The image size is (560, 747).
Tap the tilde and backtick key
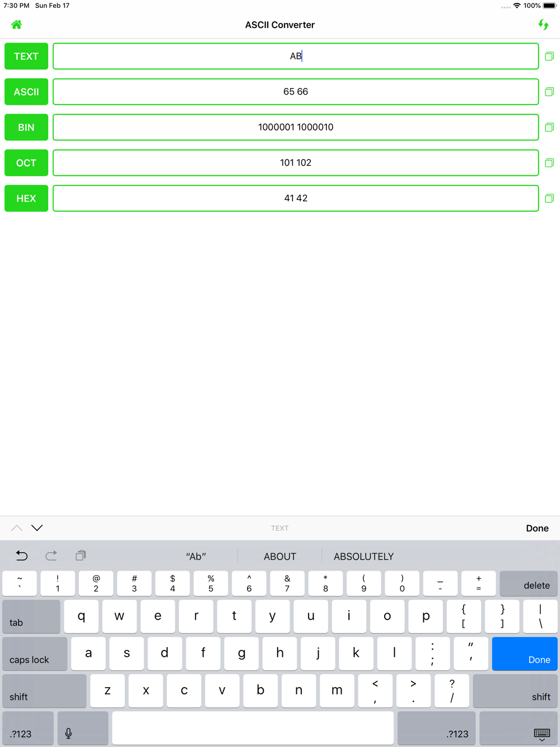click(20, 583)
